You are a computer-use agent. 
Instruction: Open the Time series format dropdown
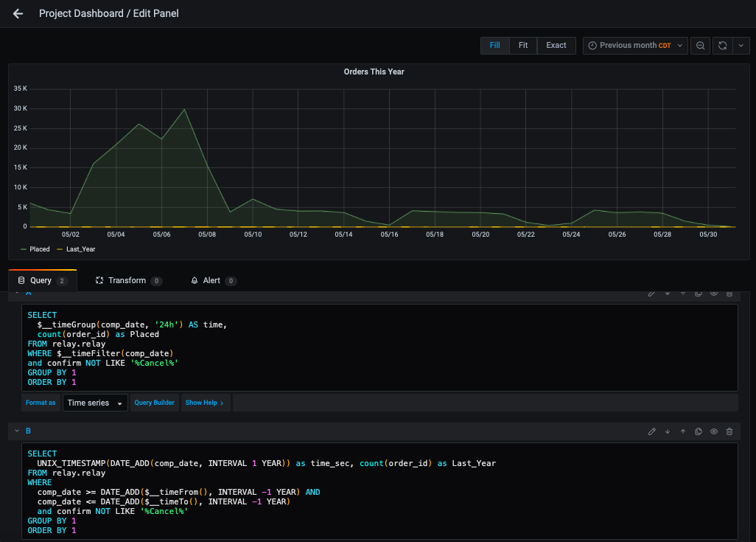[x=95, y=403]
